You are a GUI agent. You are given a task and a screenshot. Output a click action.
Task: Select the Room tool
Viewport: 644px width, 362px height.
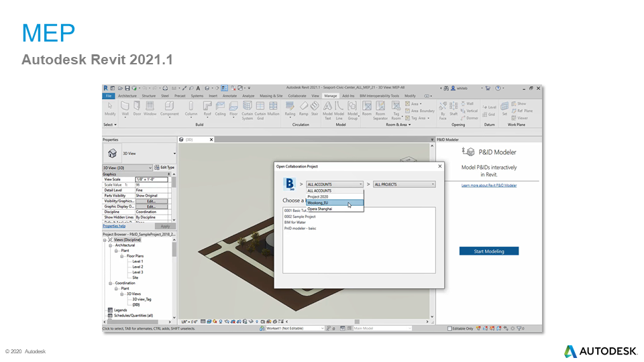(x=367, y=109)
